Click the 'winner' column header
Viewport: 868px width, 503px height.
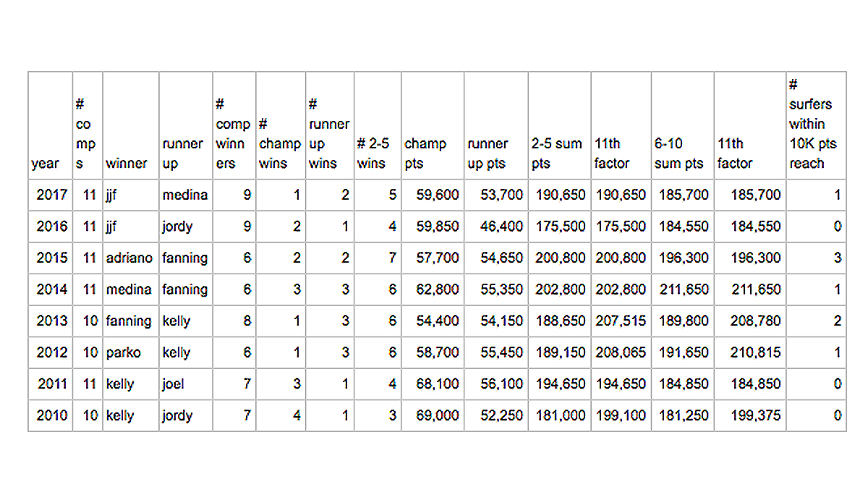point(131,125)
